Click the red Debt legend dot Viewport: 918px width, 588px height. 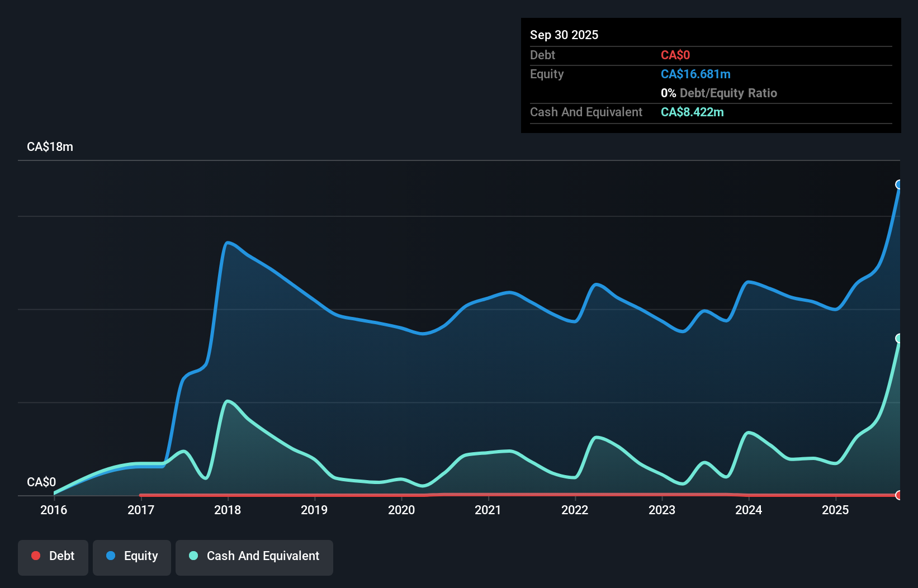36,556
